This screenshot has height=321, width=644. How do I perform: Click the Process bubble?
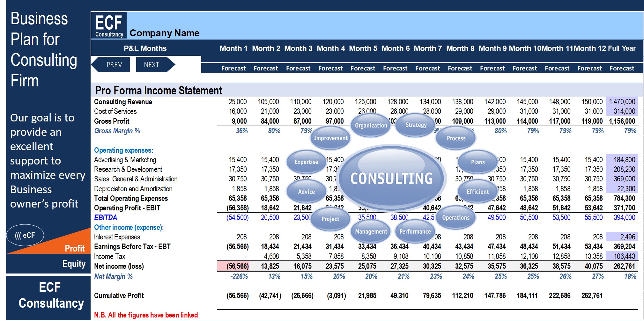coord(456,138)
